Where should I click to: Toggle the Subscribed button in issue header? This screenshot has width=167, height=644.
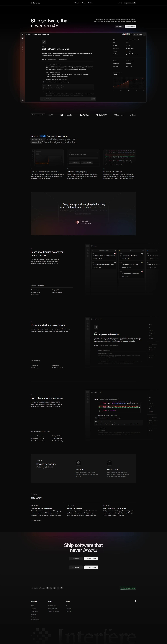click(x=137, y=34)
